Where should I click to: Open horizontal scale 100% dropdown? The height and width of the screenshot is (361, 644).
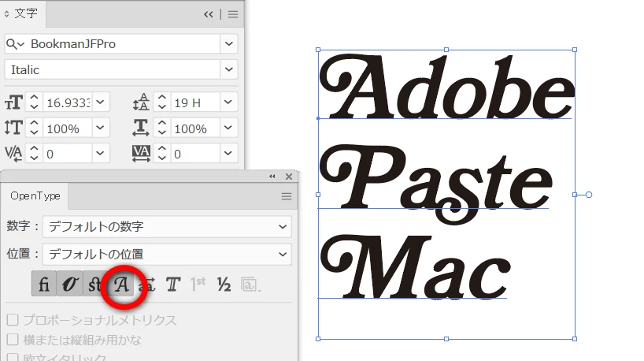coord(228,128)
